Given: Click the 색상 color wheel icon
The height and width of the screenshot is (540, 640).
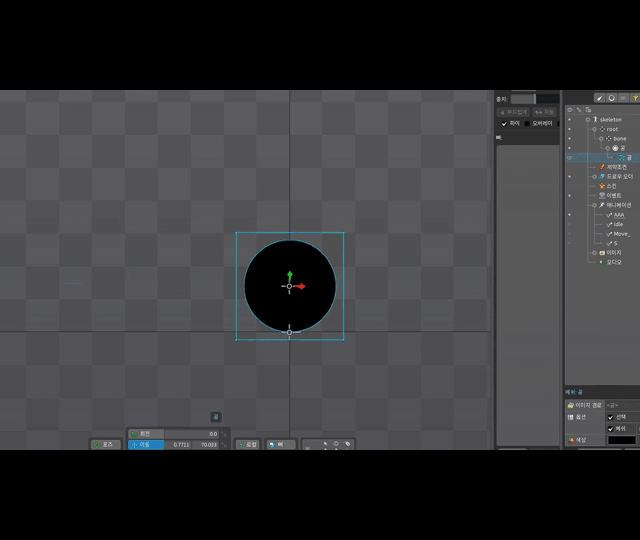Looking at the screenshot, I should click(x=571, y=440).
